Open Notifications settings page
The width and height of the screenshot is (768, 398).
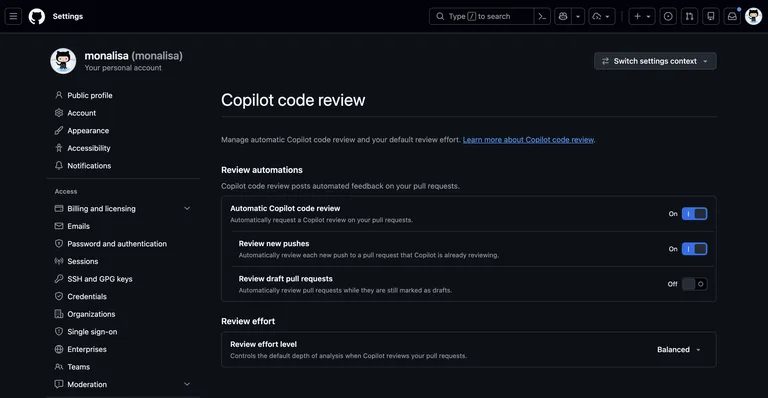(89, 166)
